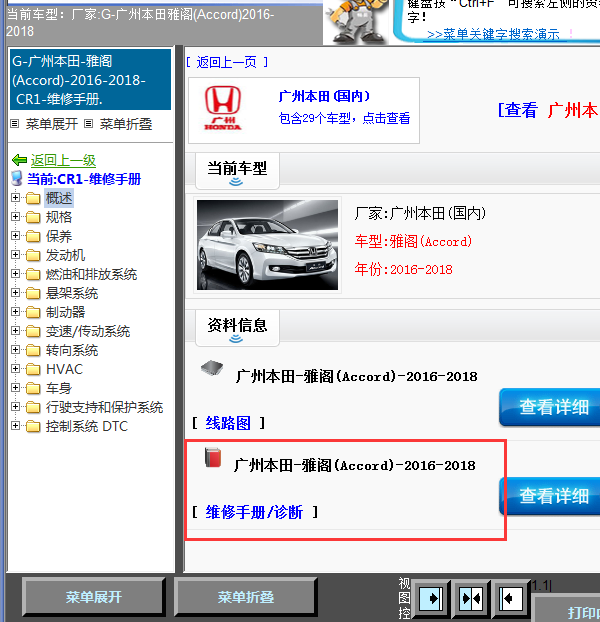Click the CR1-维修手册 blue header
Screen dimensions: 600x622
click(90, 80)
